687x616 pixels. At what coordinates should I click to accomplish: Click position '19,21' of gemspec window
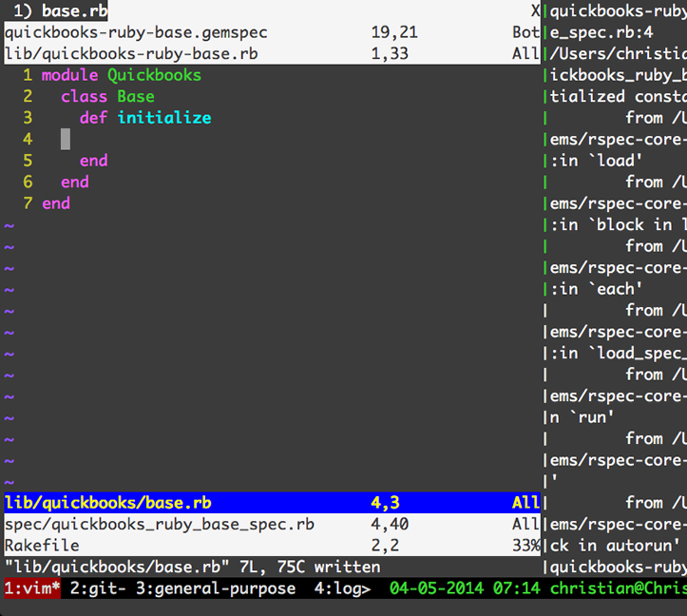pos(394,32)
